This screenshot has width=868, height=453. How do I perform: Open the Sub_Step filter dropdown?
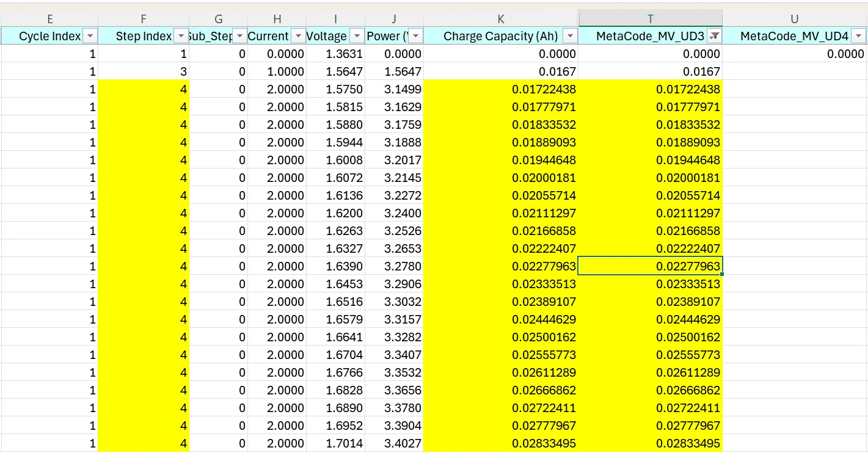(239, 36)
